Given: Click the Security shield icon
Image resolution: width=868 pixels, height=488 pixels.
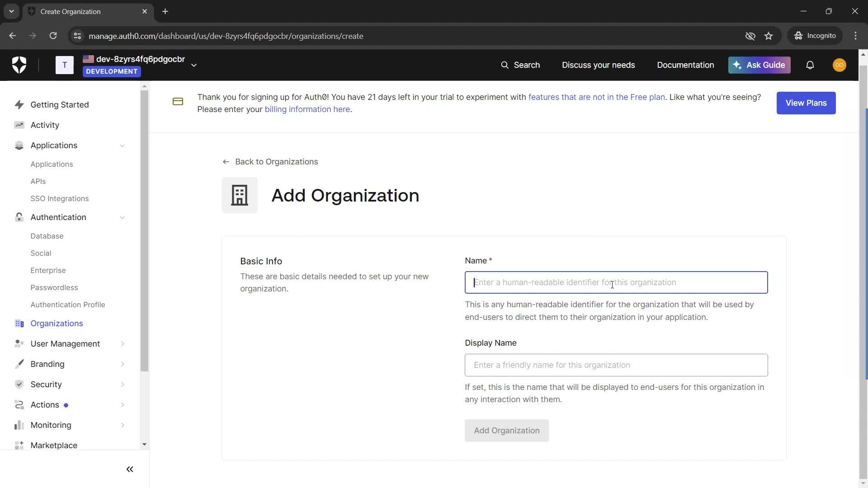Looking at the screenshot, I should pyautogui.click(x=19, y=385).
